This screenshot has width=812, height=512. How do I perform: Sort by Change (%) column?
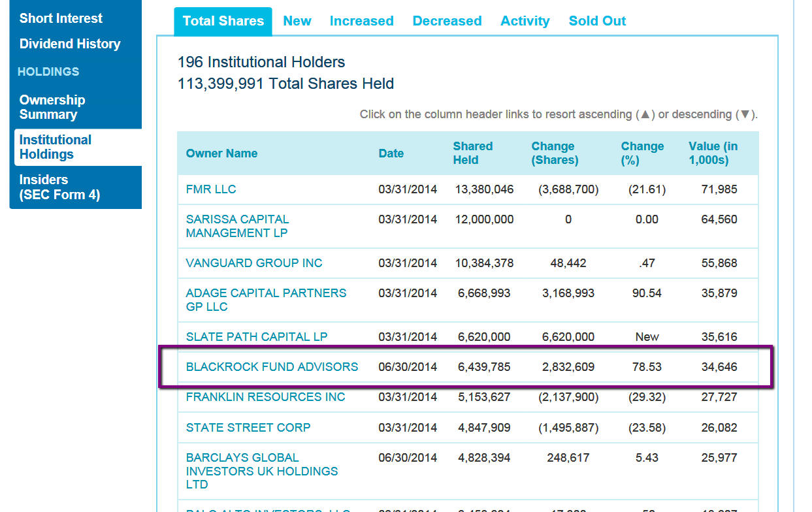(x=642, y=153)
